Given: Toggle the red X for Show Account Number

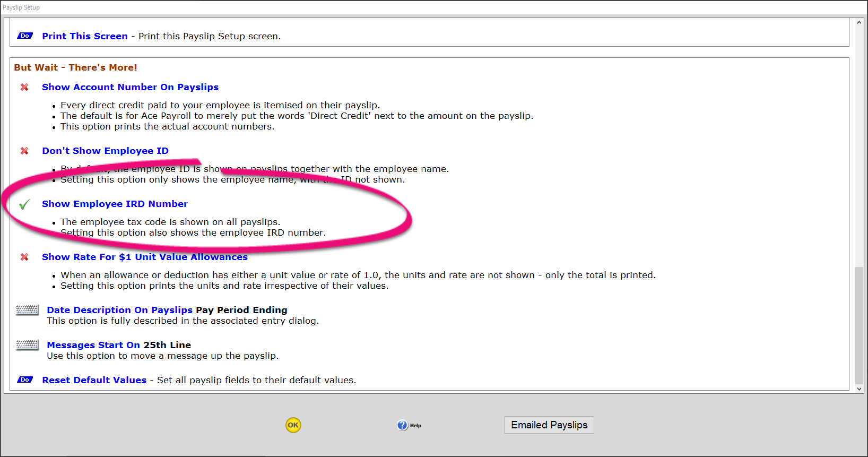Looking at the screenshot, I should [x=24, y=87].
